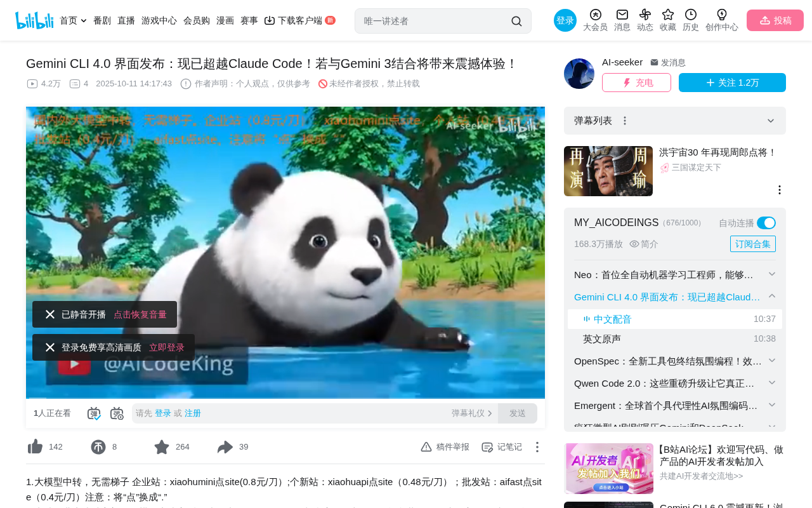Share the video with arrow icon

pos(225,447)
